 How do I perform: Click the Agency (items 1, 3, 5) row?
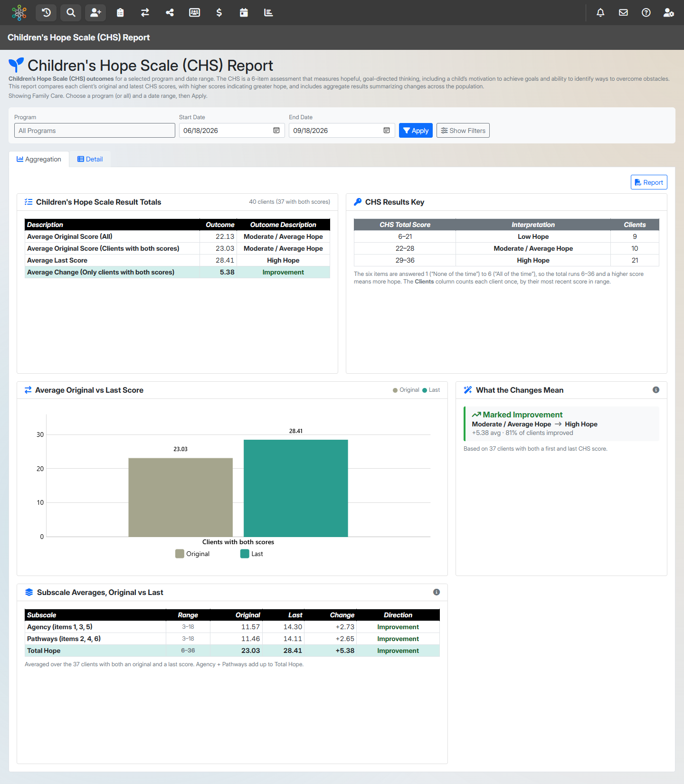[232, 627]
